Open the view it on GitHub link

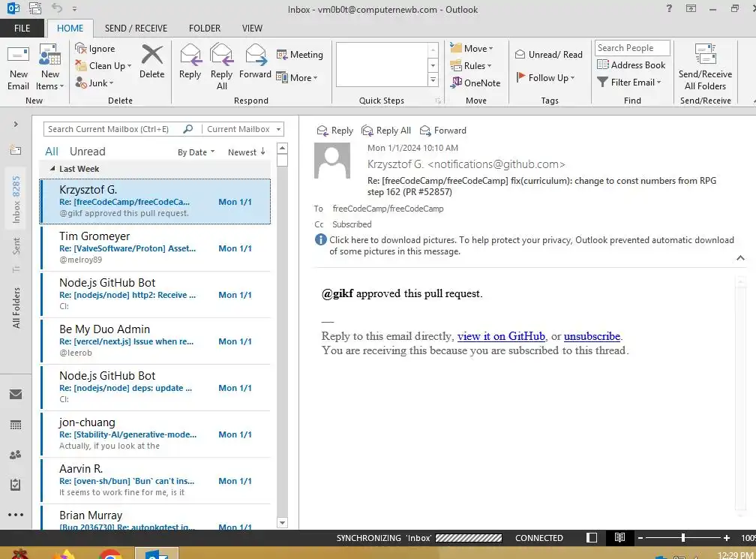tap(501, 336)
